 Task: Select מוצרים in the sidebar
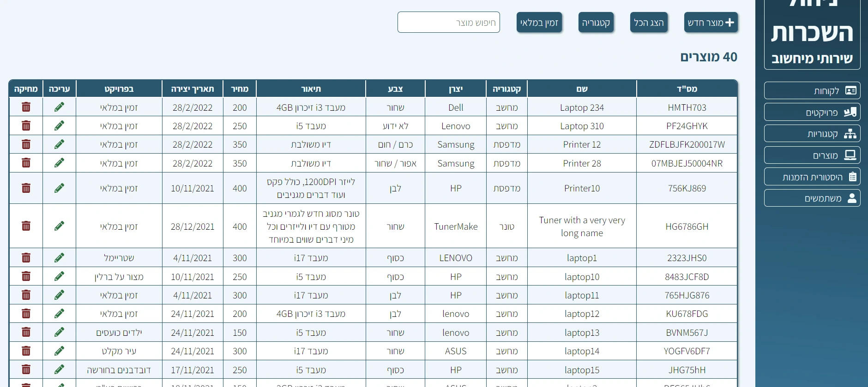812,155
